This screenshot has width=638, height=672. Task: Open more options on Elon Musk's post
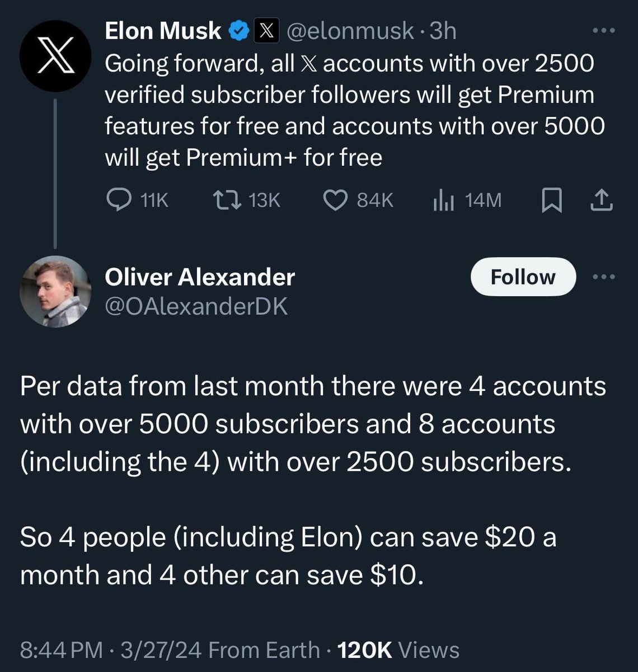[603, 31]
